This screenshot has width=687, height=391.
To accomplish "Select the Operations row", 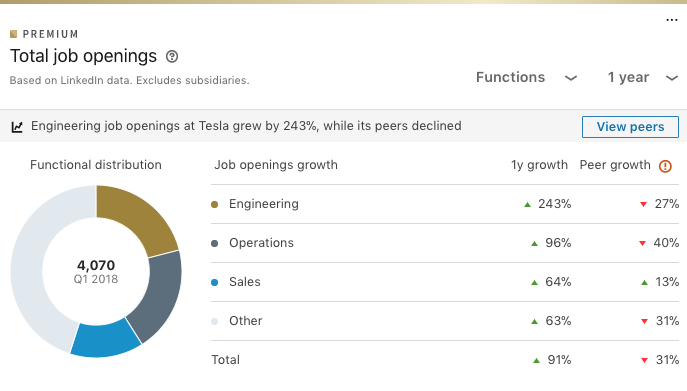I will tap(445, 243).
